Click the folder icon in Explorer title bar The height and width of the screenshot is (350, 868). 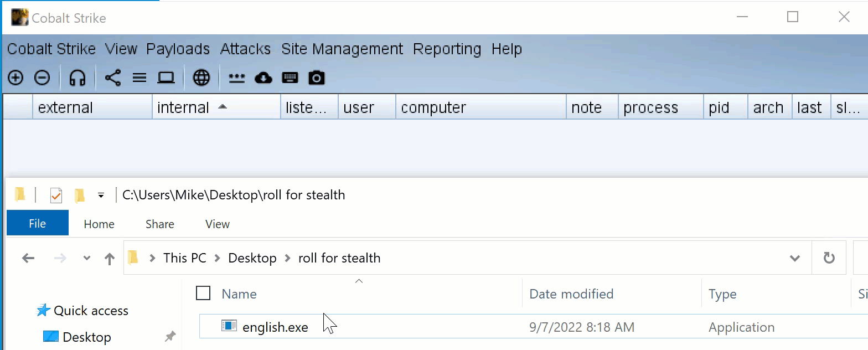point(20,194)
